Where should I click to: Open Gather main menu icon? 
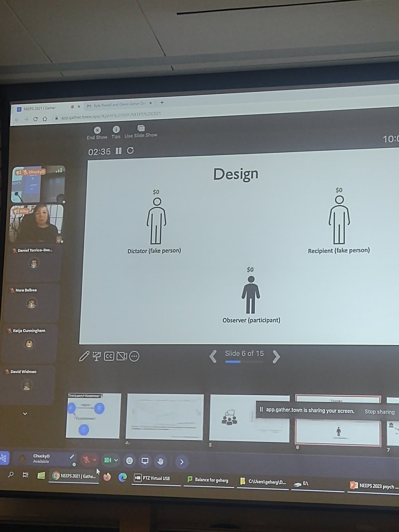[x=4, y=458]
